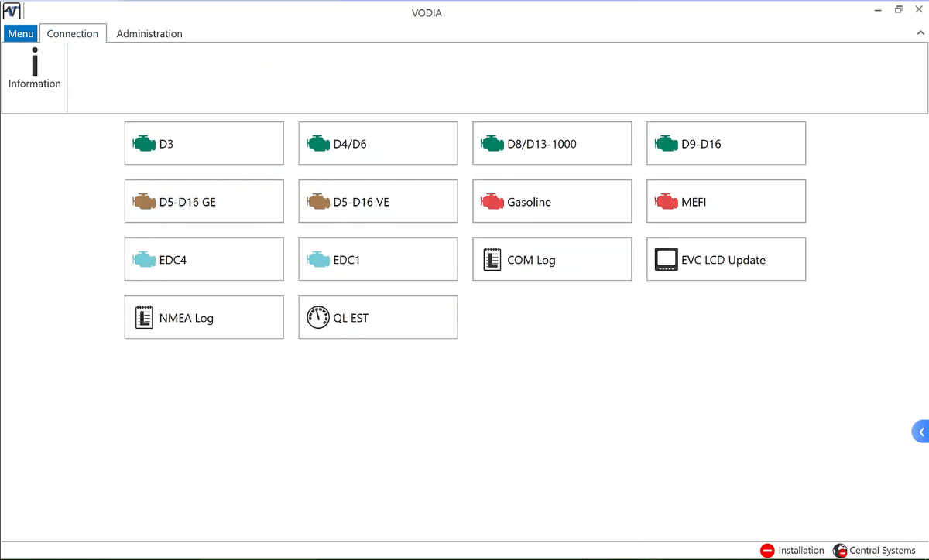Select the light blue EDC4 engine icon
Screen dimensions: 929x560
[143, 260]
